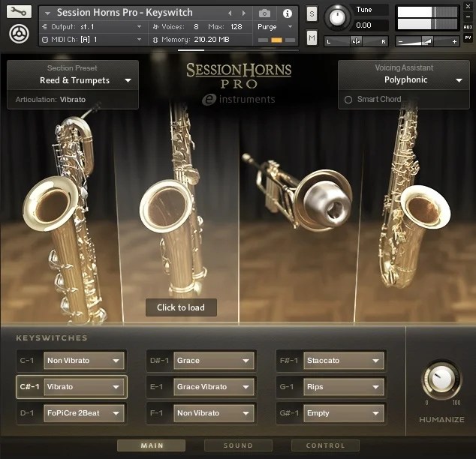476x459 pixels.
Task: Activate the D-1 keyswitch label
Action: [27, 413]
